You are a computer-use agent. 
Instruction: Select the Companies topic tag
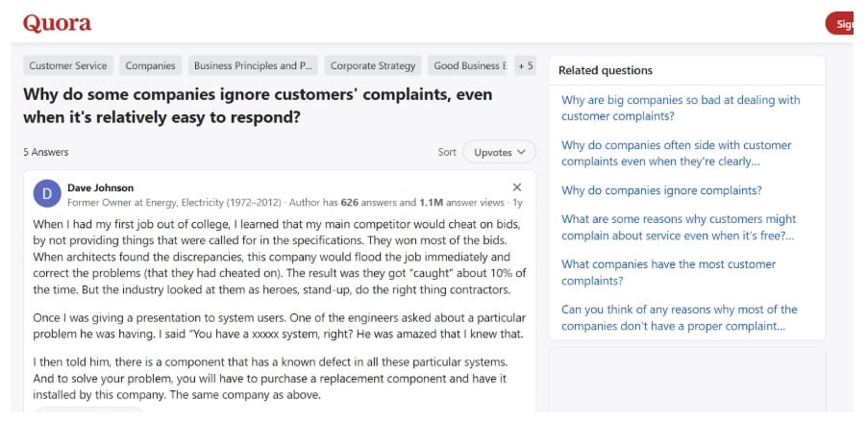click(151, 65)
